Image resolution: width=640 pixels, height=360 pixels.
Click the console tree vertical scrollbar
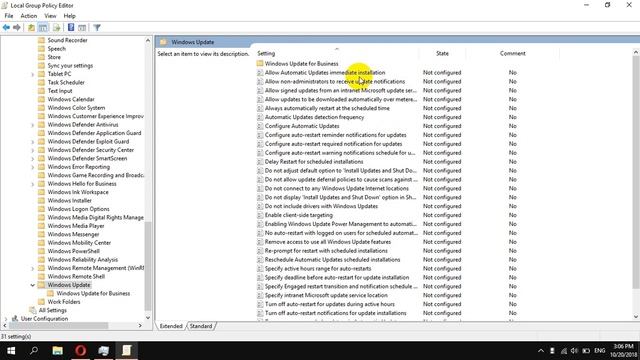point(148,265)
